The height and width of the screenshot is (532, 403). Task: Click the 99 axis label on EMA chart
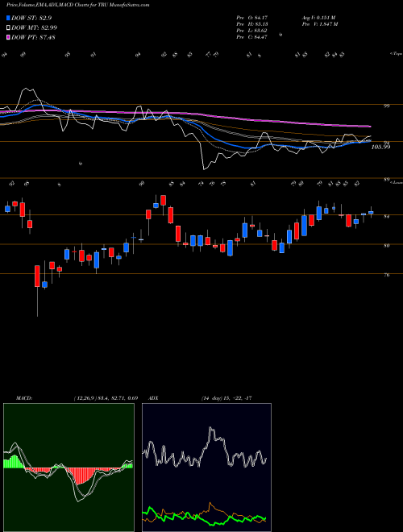[x=387, y=106]
